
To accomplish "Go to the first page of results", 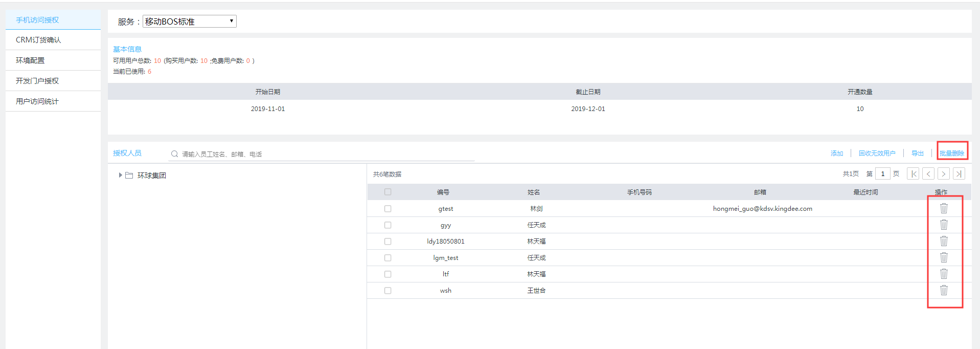I will click(913, 174).
